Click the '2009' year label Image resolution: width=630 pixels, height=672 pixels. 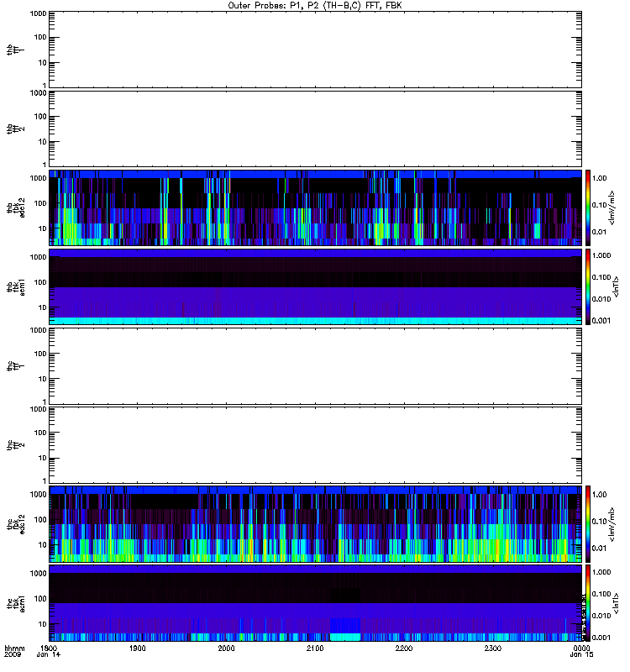[x=12, y=655]
